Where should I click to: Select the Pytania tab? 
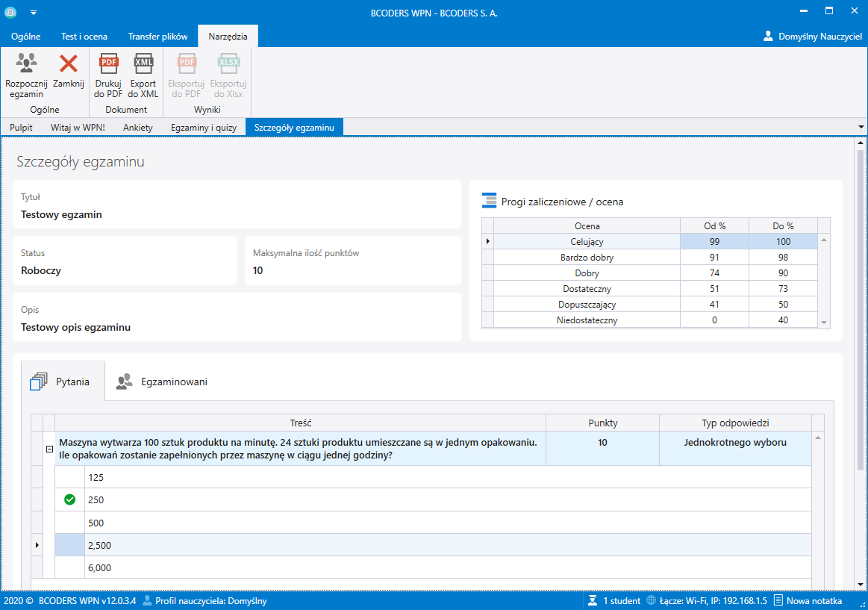[63, 382]
